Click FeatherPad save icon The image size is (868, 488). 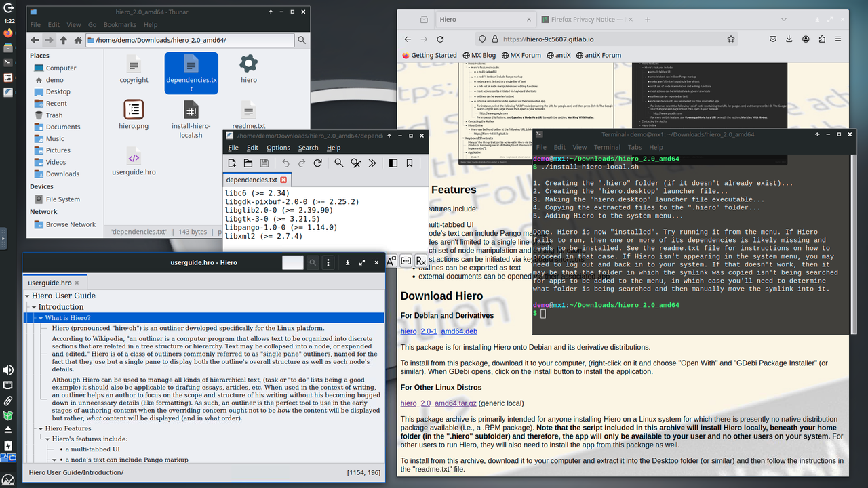(x=264, y=163)
